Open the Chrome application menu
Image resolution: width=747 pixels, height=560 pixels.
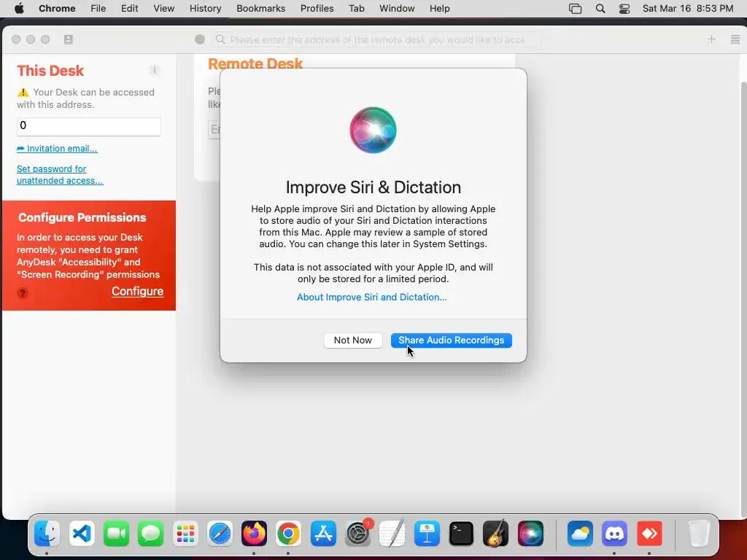(57, 9)
